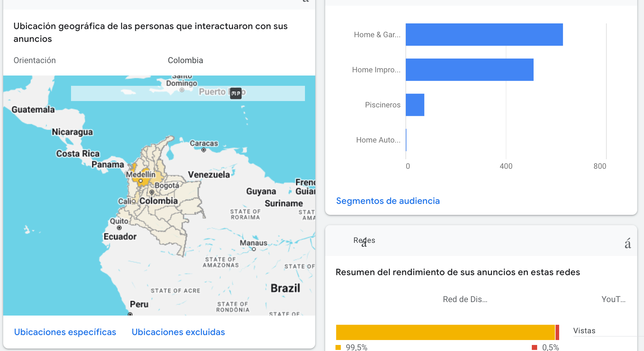Click the Piscineros blue bar
644x351 pixels.
click(x=415, y=105)
